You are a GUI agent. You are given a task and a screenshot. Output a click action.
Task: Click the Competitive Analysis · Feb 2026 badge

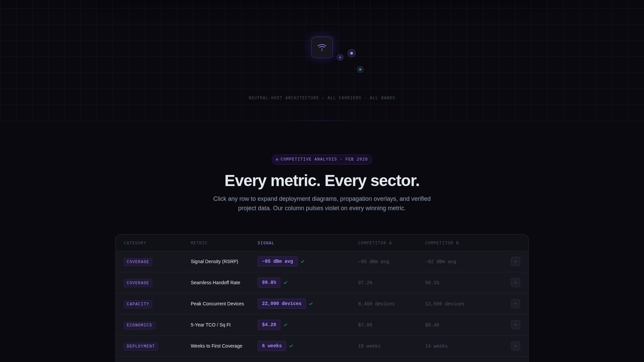coord(322,160)
